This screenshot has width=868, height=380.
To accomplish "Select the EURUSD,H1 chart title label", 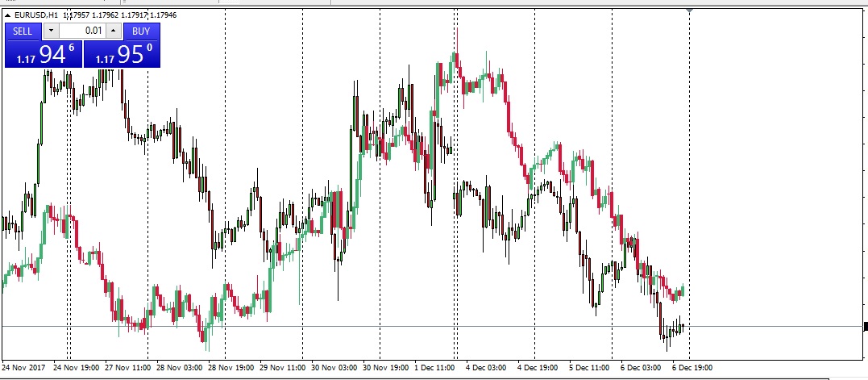I will (35, 15).
